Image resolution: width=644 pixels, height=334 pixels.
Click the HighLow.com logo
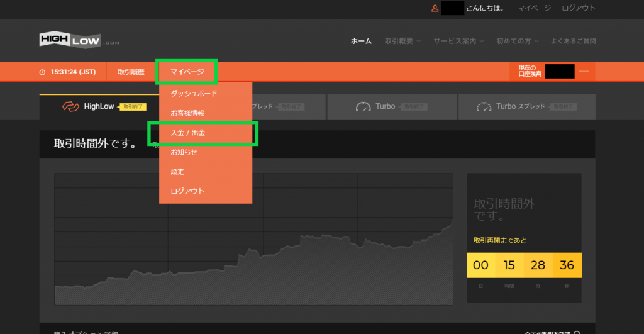coord(79,40)
